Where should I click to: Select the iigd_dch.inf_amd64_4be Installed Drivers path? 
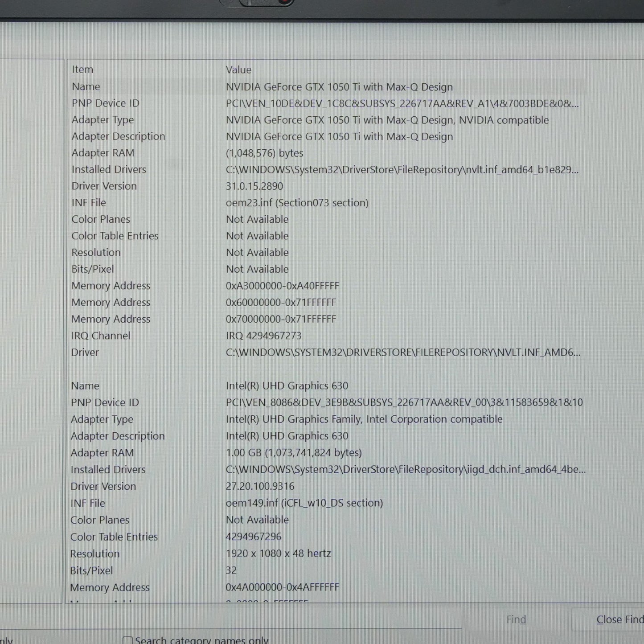406,469
